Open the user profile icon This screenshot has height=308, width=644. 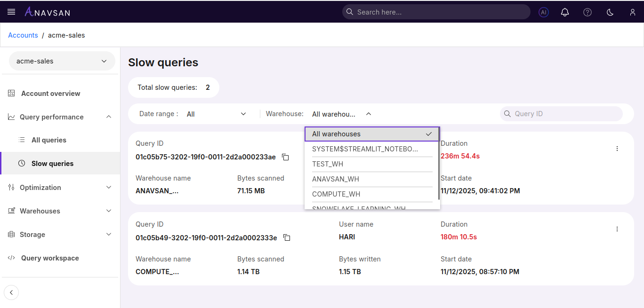[x=633, y=12]
